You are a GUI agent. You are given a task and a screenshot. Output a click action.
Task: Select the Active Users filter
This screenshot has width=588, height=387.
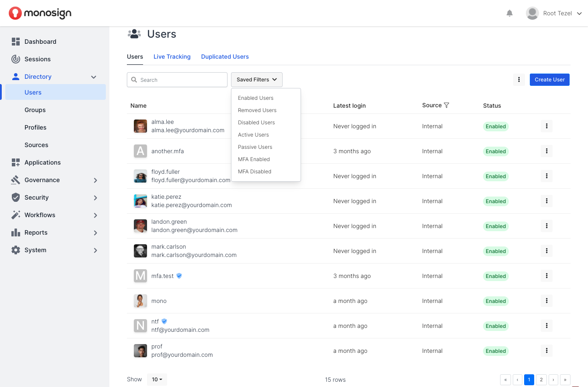[x=253, y=135]
